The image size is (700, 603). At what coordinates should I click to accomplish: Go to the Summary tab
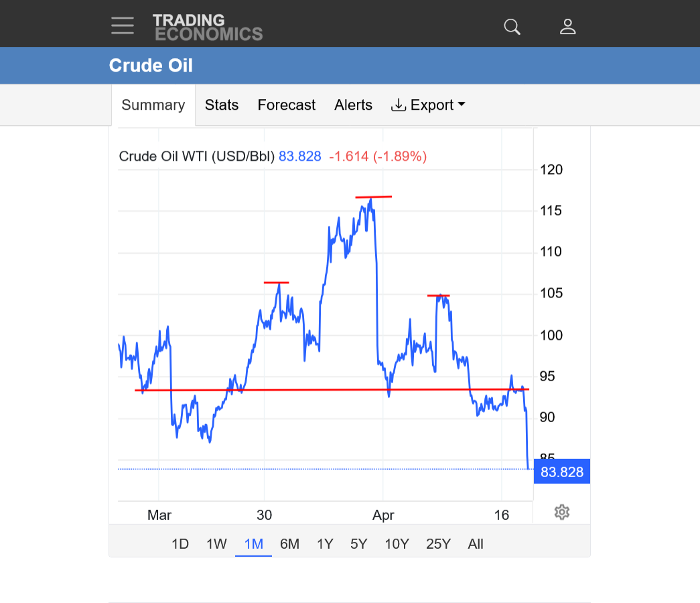point(153,105)
